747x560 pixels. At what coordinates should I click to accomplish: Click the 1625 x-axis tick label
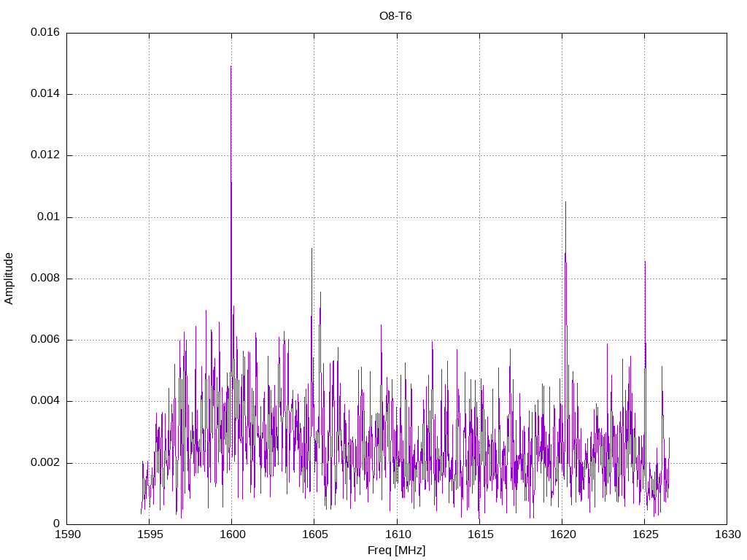click(646, 534)
